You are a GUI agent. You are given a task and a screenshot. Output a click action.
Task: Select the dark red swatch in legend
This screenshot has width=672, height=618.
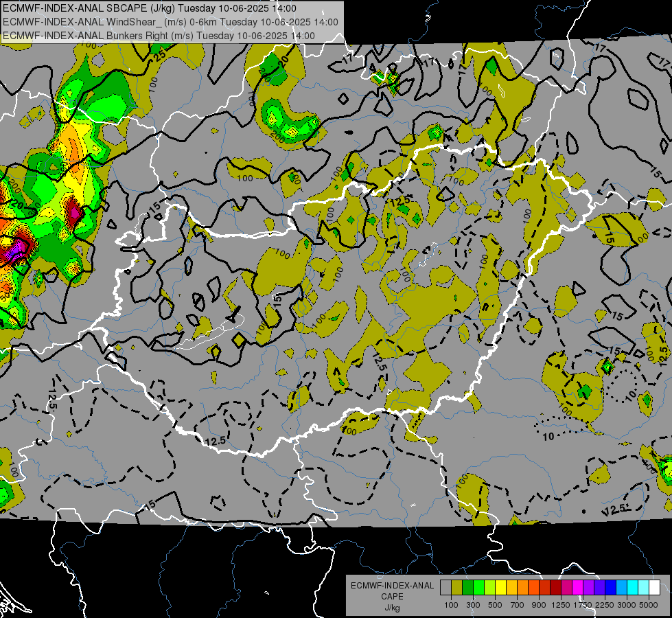coord(556,587)
